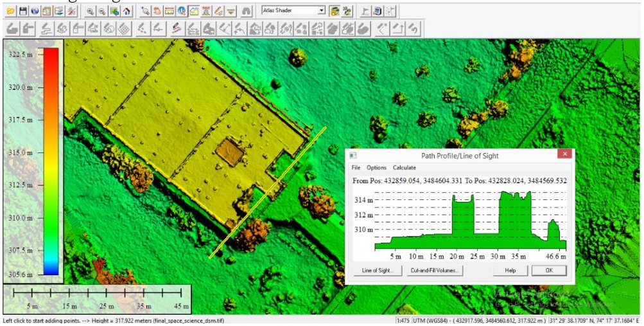Click the Zoom In magnifier icon
Screen dimensions: 644x326
(x=91, y=11)
